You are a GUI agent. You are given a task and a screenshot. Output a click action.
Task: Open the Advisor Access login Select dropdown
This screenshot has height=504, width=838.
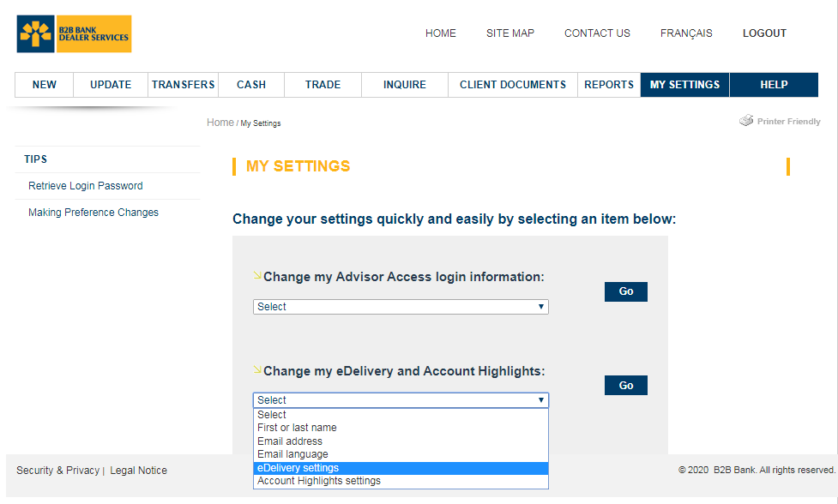[x=400, y=306]
